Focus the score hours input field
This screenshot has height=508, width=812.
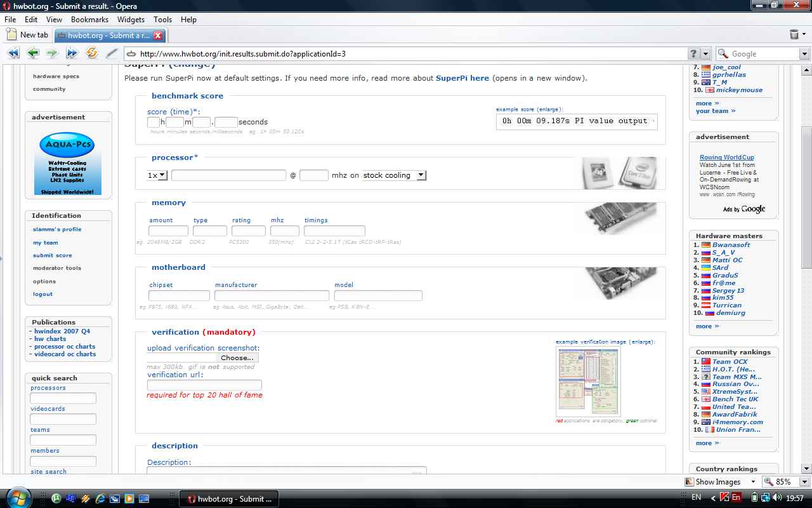pos(154,122)
